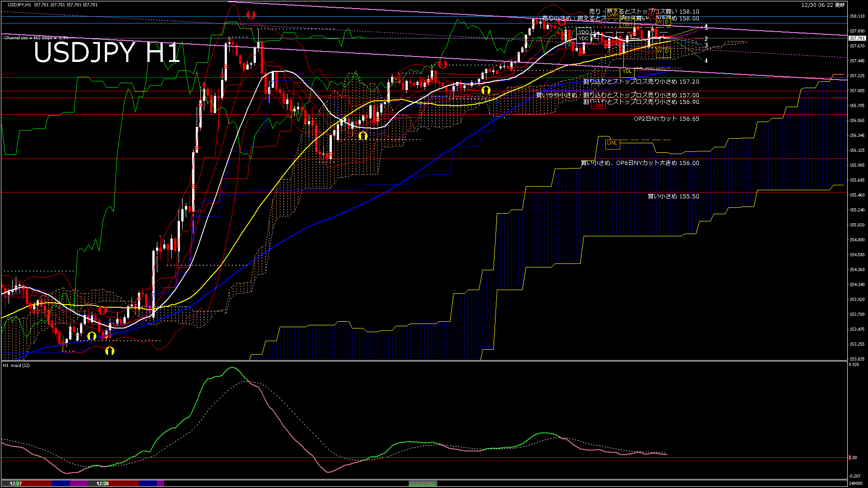The height and width of the screenshot is (488, 868).
Task: Select the OP6日NYカット 156.00 annotation
Action: pos(640,163)
